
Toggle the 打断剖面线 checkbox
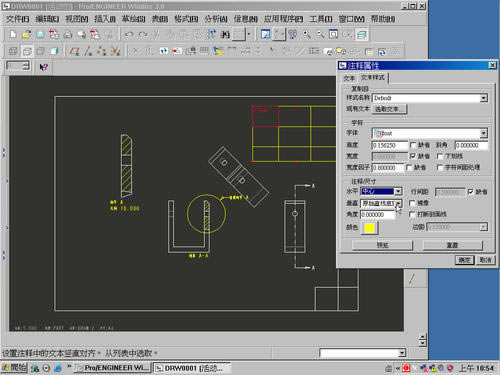412,214
